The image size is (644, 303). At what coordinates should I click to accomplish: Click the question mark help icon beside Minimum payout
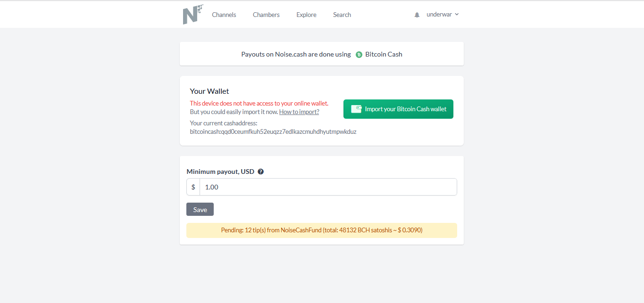tap(261, 172)
